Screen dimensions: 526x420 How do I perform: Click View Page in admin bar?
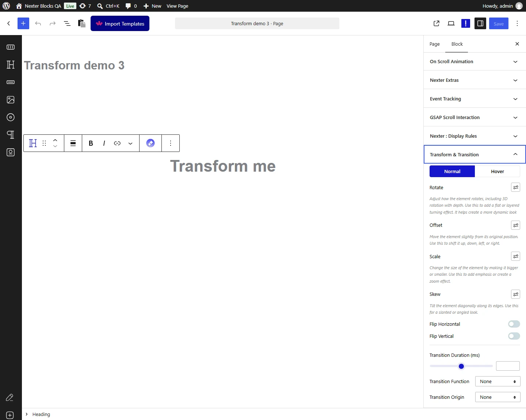pyautogui.click(x=178, y=6)
